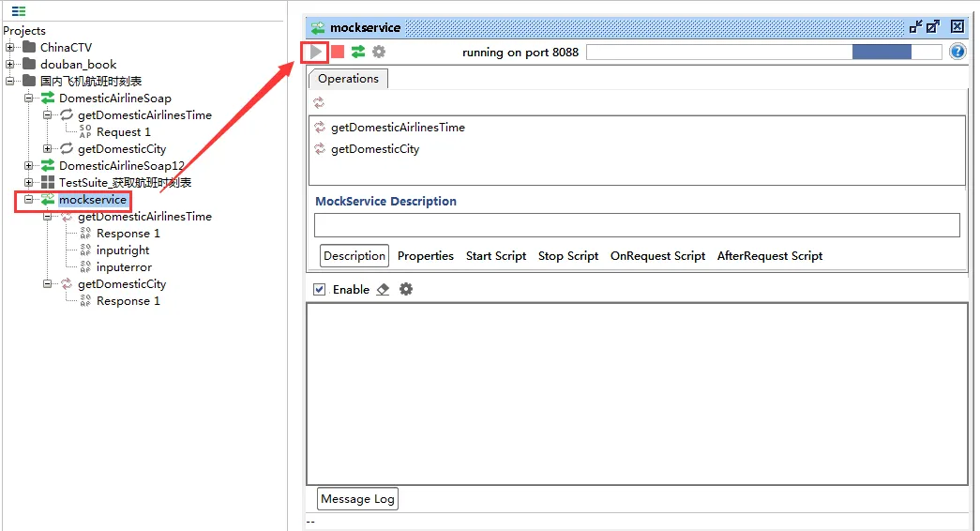This screenshot has height=531, width=980.
Task: Stop the running mock service
Action: (338, 52)
